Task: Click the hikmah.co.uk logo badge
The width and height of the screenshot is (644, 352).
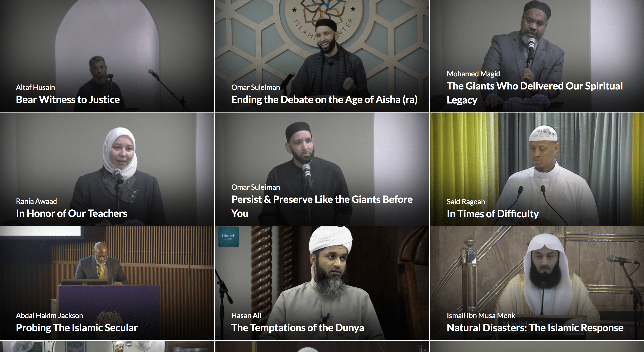Action: (228, 237)
